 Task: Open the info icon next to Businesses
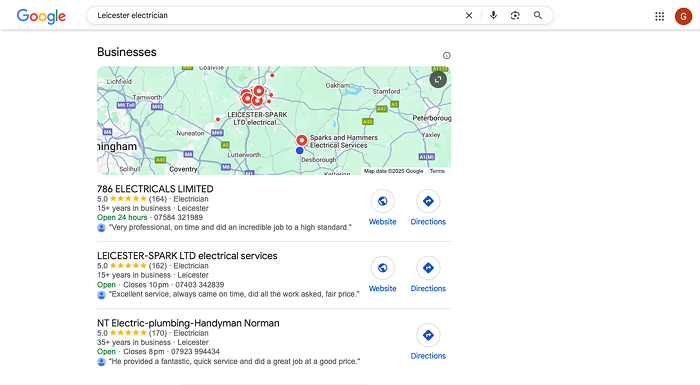pos(446,55)
